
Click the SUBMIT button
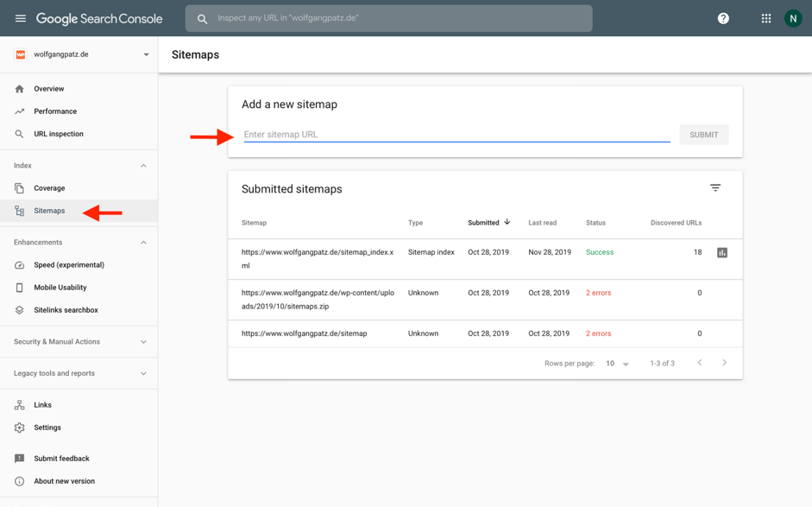704,135
